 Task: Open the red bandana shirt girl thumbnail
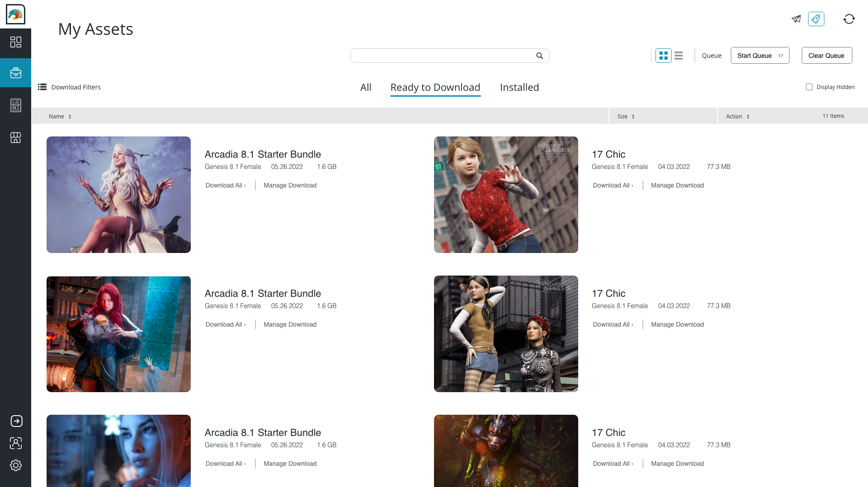(506, 195)
